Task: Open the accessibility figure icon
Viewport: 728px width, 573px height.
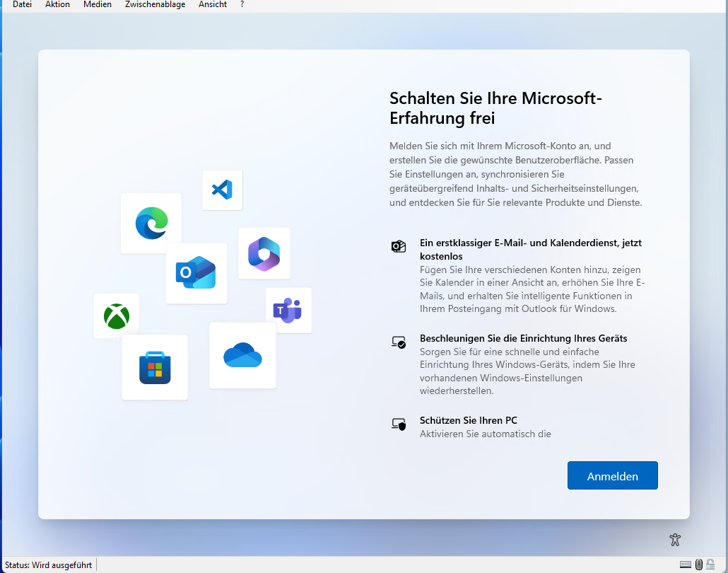Action: coord(675,540)
